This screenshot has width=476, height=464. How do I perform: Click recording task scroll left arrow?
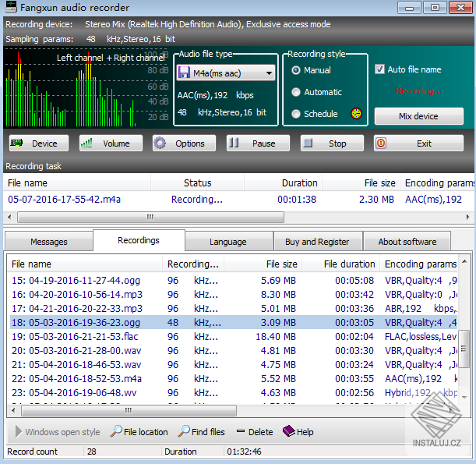tap(9, 217)
